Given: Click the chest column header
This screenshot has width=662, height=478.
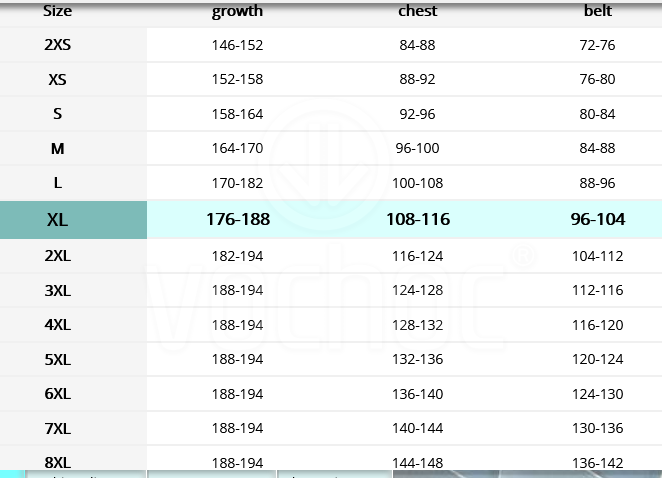Looking at the screenshot, I should point(418,11).
